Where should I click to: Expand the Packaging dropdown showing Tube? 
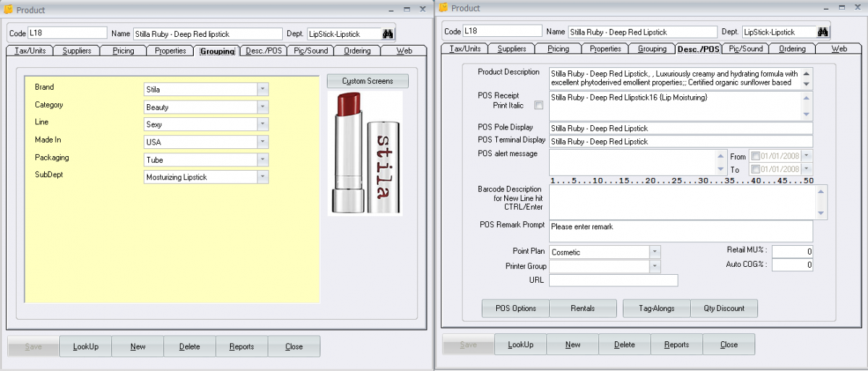click(263, 159)
